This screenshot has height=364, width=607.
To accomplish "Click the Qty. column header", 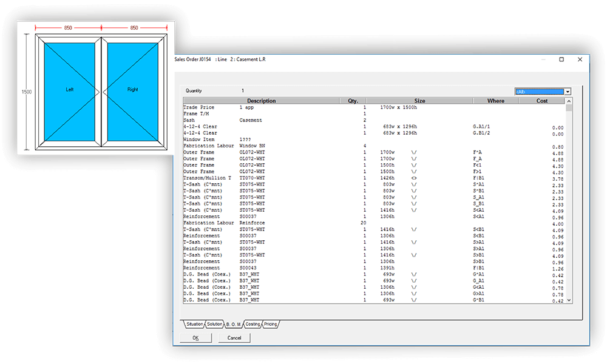I will click(353, 101).
